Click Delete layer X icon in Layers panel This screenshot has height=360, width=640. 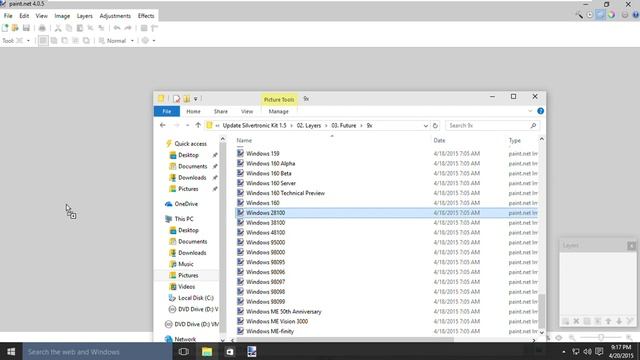576,321
